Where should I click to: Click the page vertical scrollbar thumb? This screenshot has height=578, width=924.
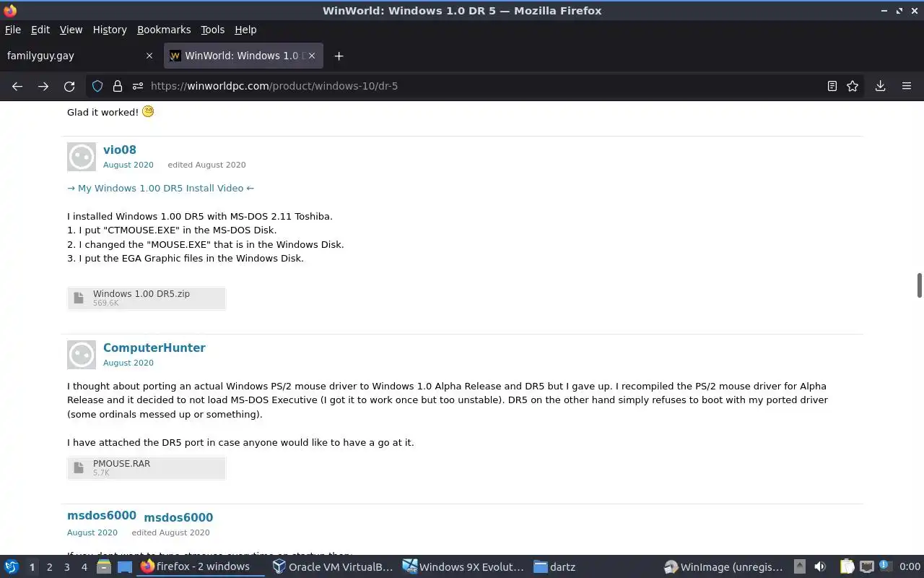pos(920,285)
